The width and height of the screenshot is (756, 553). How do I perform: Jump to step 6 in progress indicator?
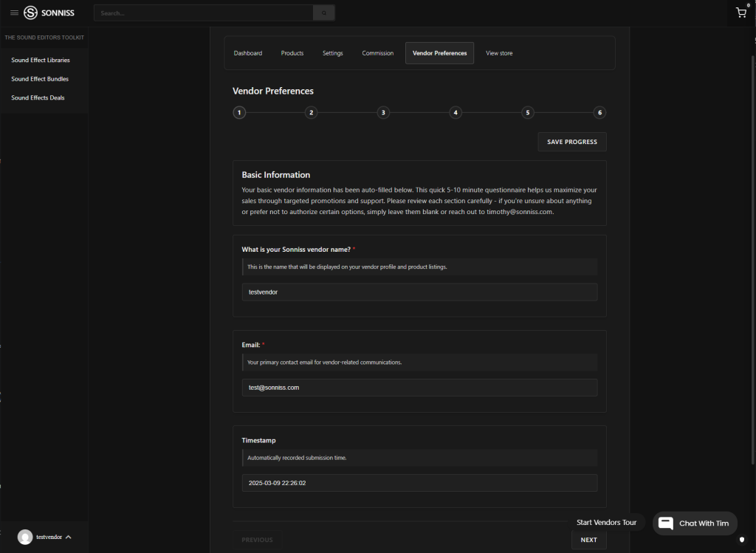coord(599,113)
